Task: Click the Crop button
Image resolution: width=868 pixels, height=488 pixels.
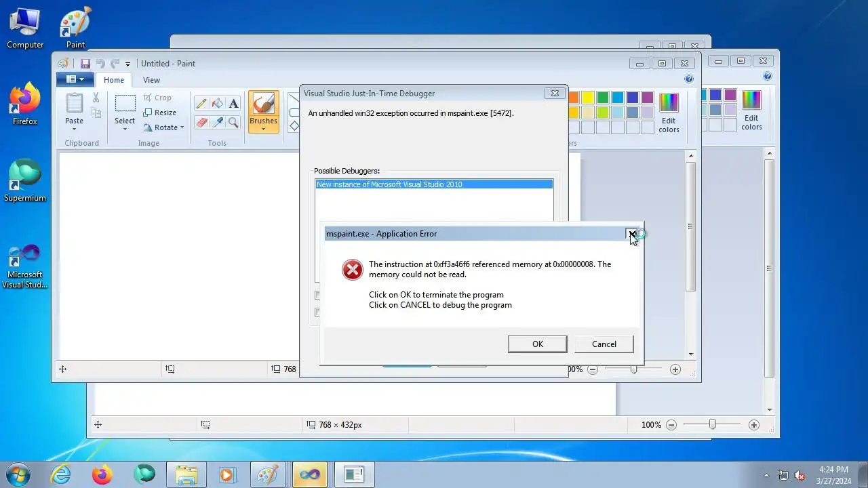Action: coord(157,98)
